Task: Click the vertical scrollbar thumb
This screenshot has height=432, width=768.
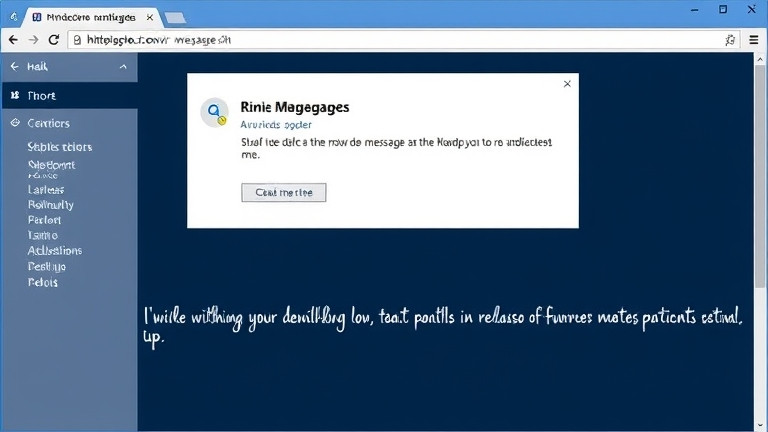Action: pyautogui.click(x=760, y=176)
